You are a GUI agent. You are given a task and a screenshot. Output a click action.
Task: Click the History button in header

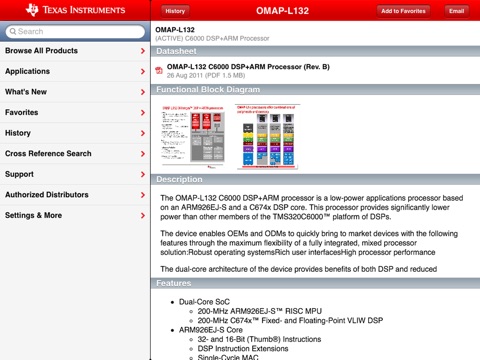[175, 11]
